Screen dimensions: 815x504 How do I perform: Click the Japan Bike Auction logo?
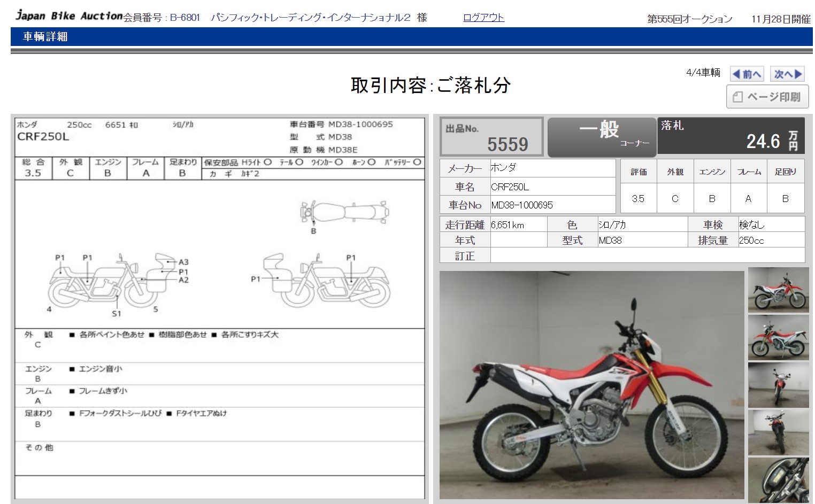(x=68, y=15)
